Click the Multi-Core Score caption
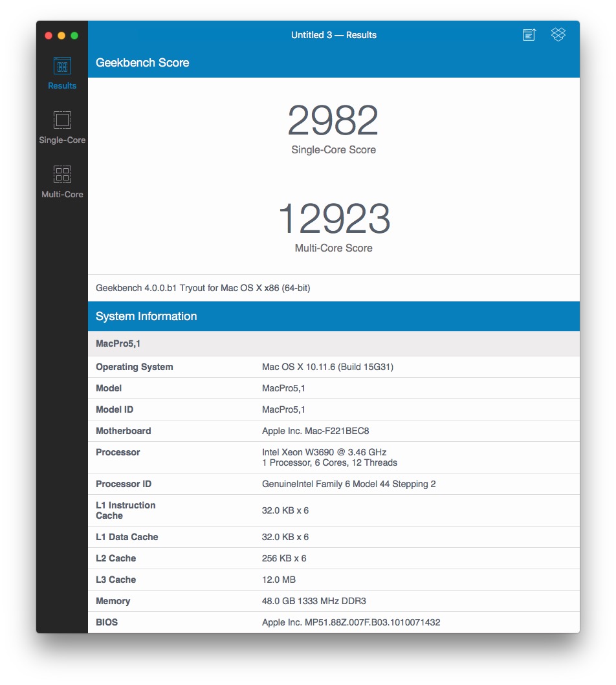This screenshot has width=616, height=685. coord(333,248)
